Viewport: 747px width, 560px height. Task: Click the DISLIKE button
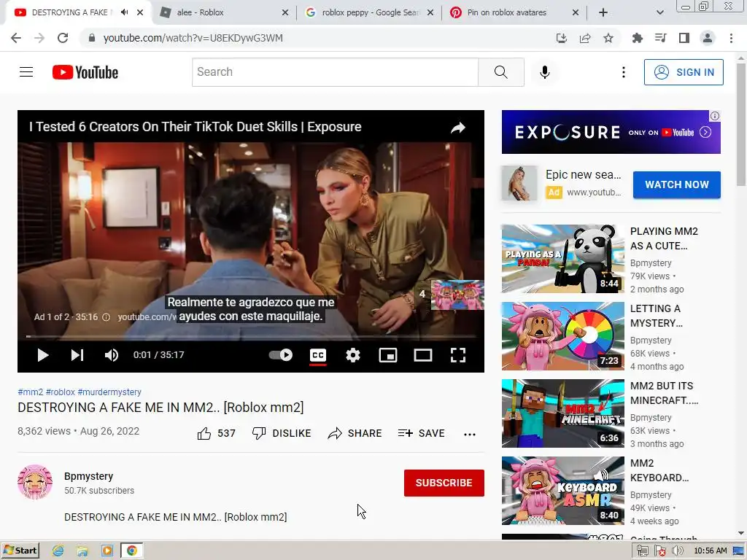pyautogui.click(x=282, y=433)
